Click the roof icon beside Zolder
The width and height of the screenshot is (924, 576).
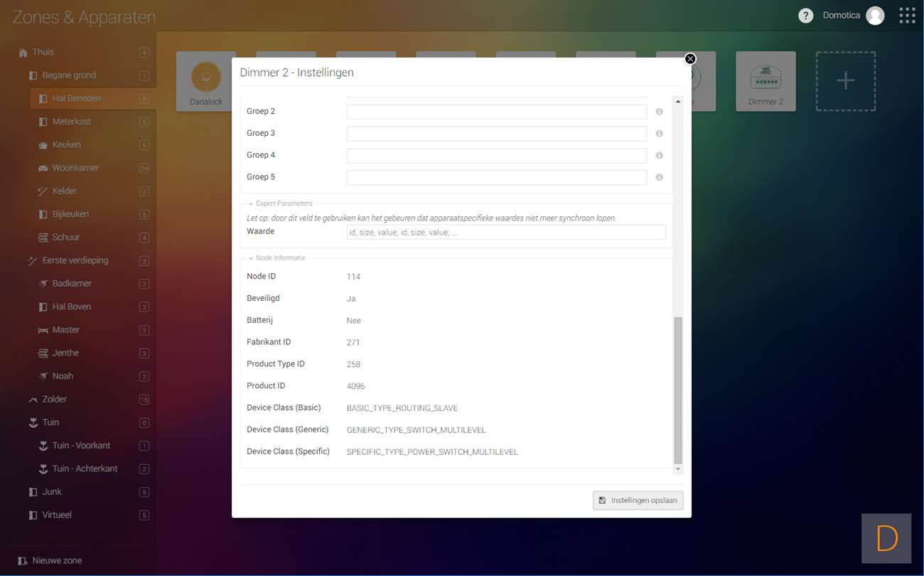pyautogui.click(x=33, y=400)
